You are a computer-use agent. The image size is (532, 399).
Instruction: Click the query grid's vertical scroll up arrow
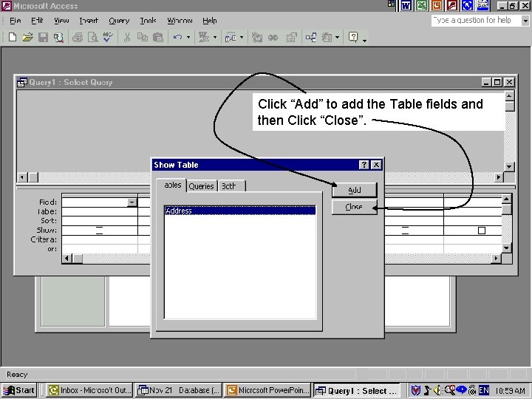(506, 199)
